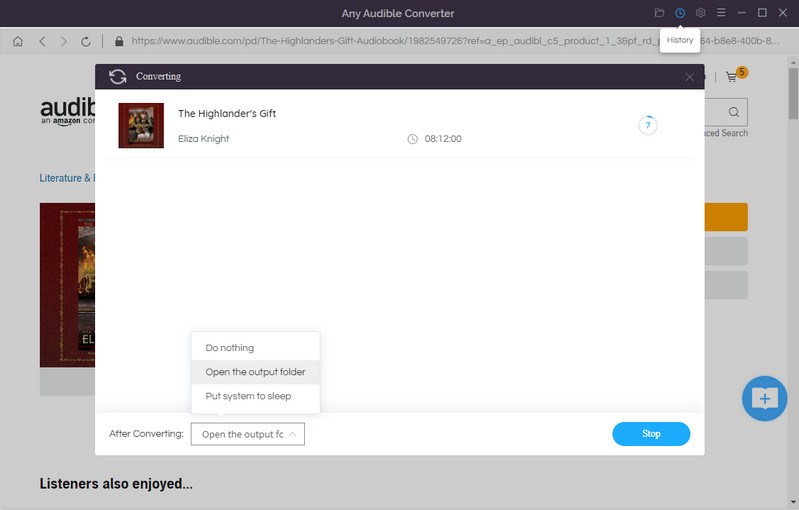The image size is (799, 510).
Task: Click the author name "Eliza Knight"
Action: point(203,139)
